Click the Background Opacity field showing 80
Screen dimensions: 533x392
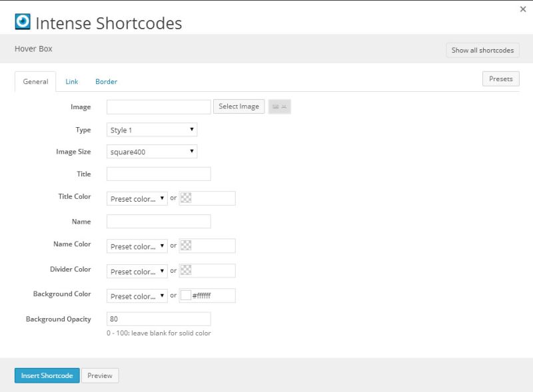(x=159, y=319)
